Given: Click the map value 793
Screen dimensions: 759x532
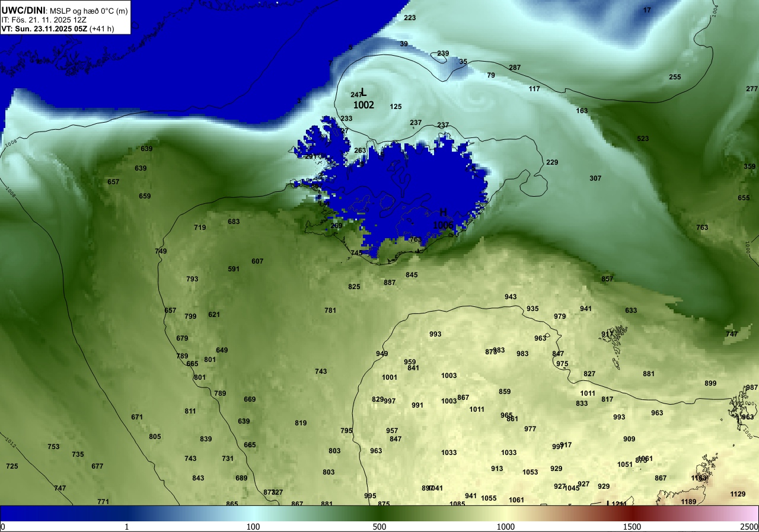Looking at the screenshot, I should pos(192,279).
